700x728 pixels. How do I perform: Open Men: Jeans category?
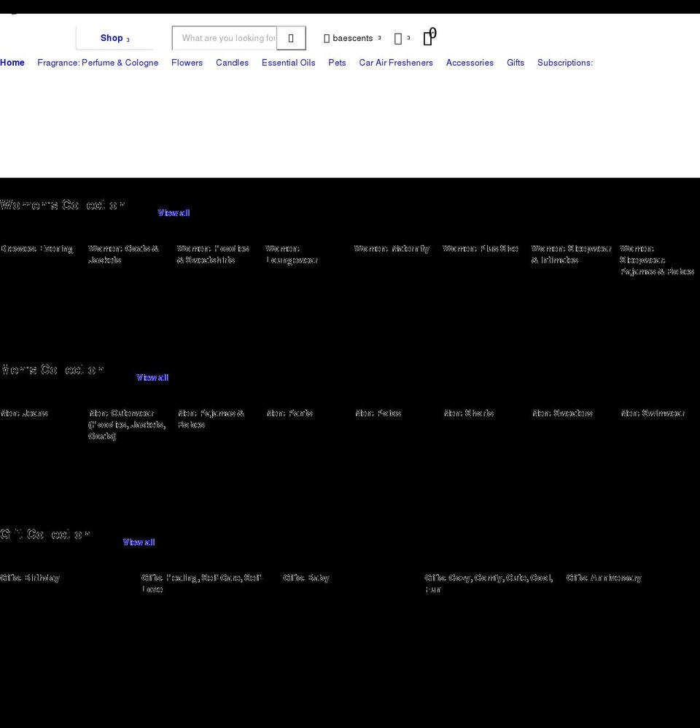(x=24, y=413)
